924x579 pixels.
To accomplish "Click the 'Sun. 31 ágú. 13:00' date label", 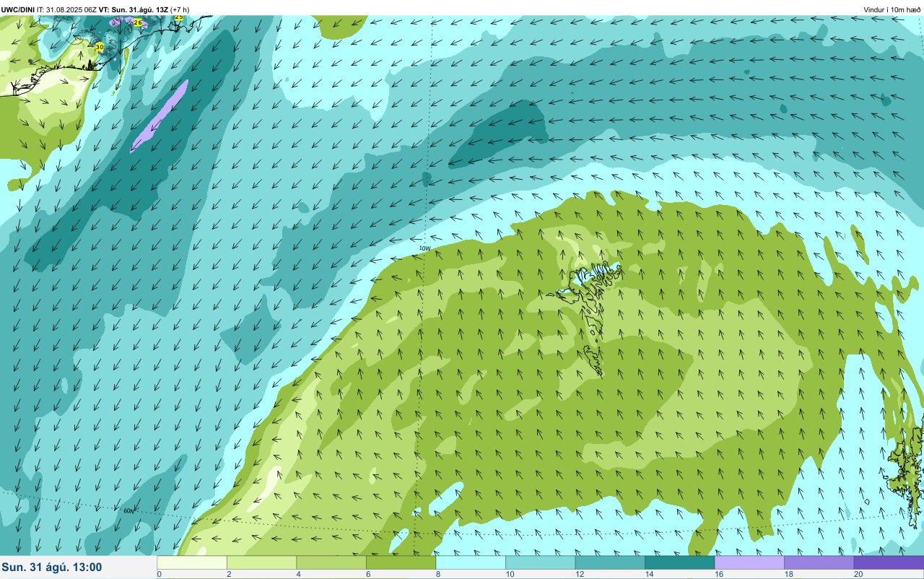I will [52, 567].
